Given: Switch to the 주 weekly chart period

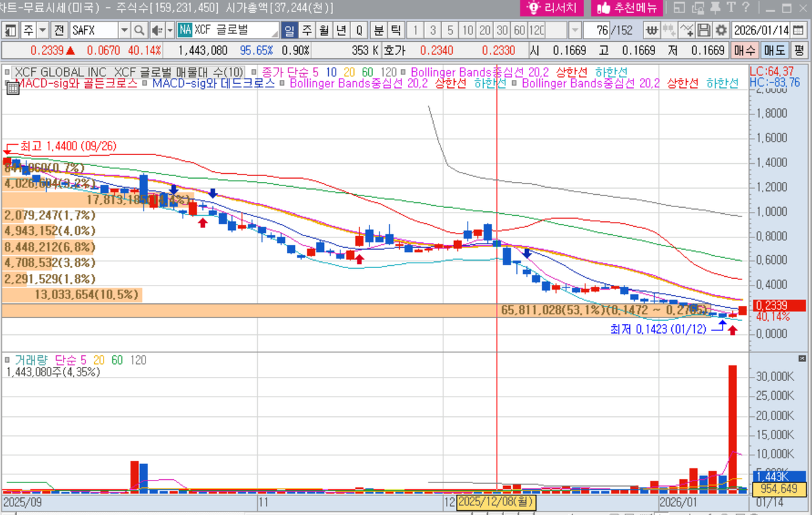Looking at the screenshot, I should (307, 30).
